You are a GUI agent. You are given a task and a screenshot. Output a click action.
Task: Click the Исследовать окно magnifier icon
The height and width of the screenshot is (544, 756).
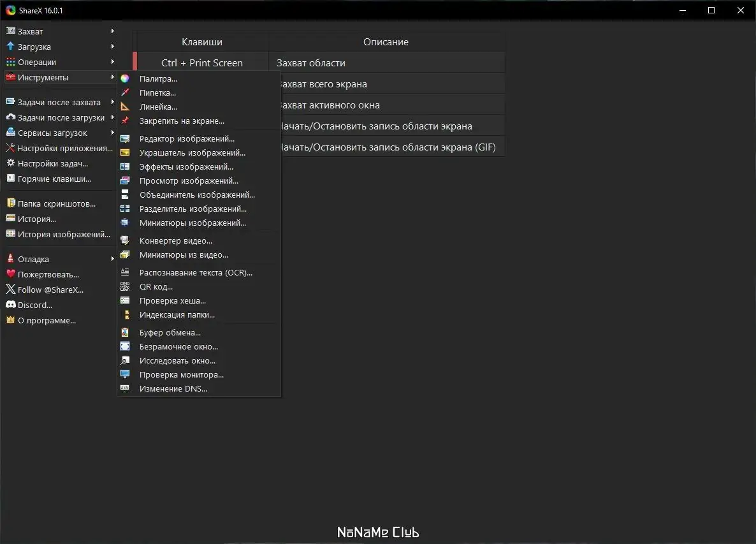(x=125, y=360)
